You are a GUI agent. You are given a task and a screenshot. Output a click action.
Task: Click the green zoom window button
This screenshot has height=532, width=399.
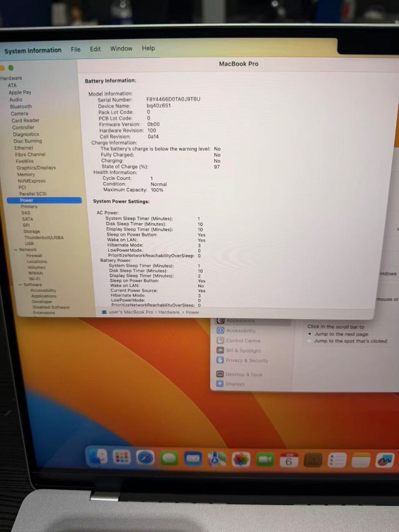[11, 68]
